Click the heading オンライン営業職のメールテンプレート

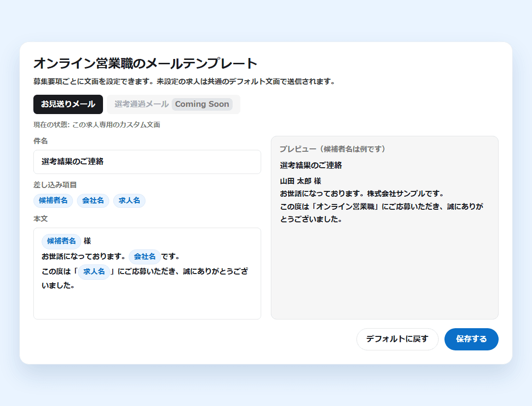tap(146, 63)
